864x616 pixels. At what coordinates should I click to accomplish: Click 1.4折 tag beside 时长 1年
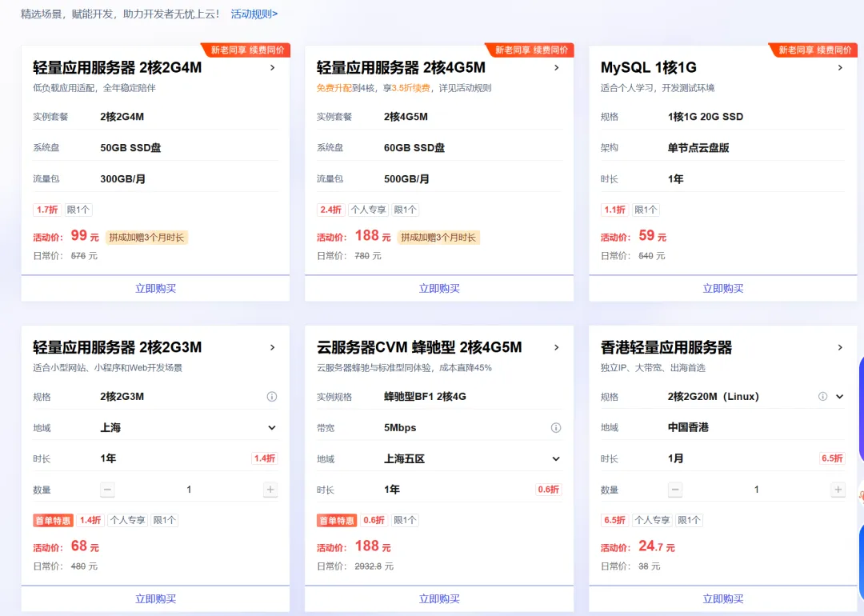[265, 458]
